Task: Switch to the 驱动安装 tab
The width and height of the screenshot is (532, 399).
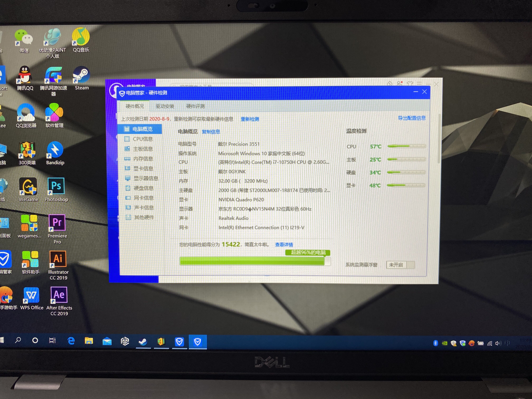Action: click(x=165, y=106)
